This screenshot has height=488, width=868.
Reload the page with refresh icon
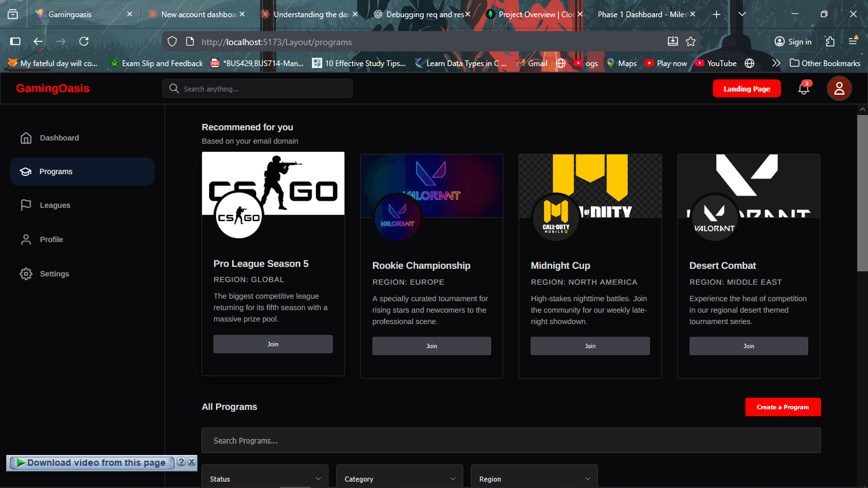point(84,41)
